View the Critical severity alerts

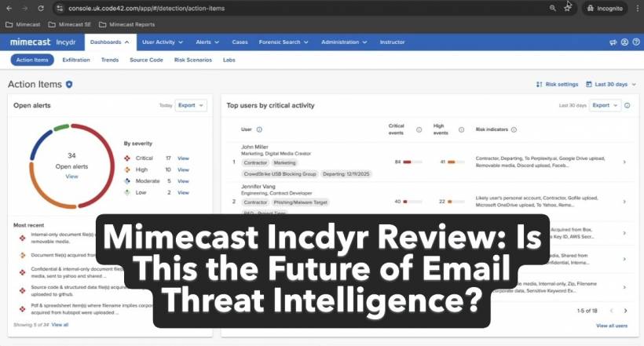click(x=183, y=158)
